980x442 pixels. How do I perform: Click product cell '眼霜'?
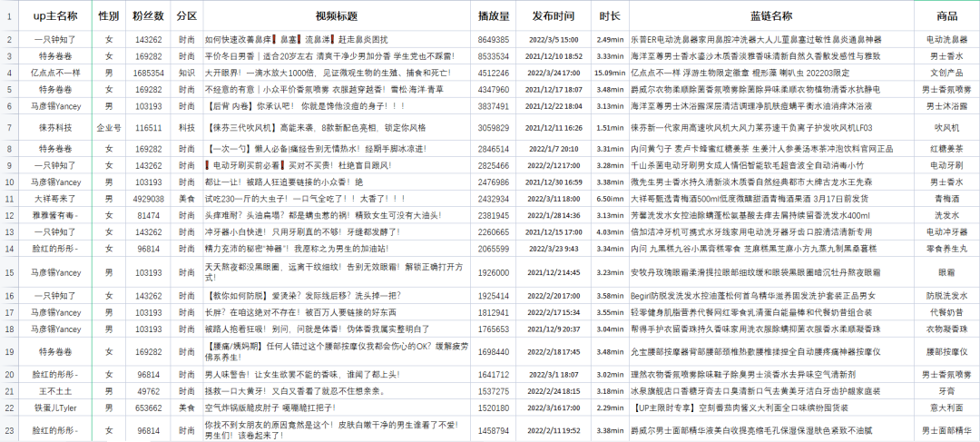coord(946,272)
